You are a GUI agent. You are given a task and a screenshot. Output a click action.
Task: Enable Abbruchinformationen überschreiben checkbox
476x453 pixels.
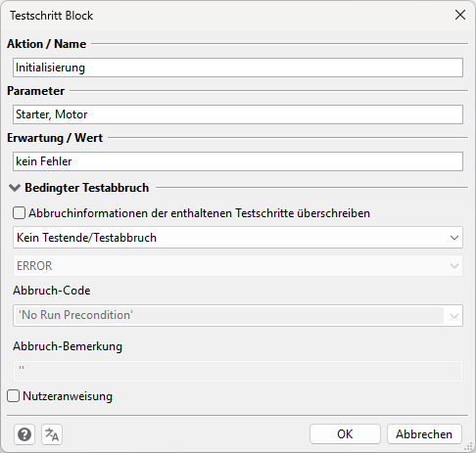coord(19,213)
